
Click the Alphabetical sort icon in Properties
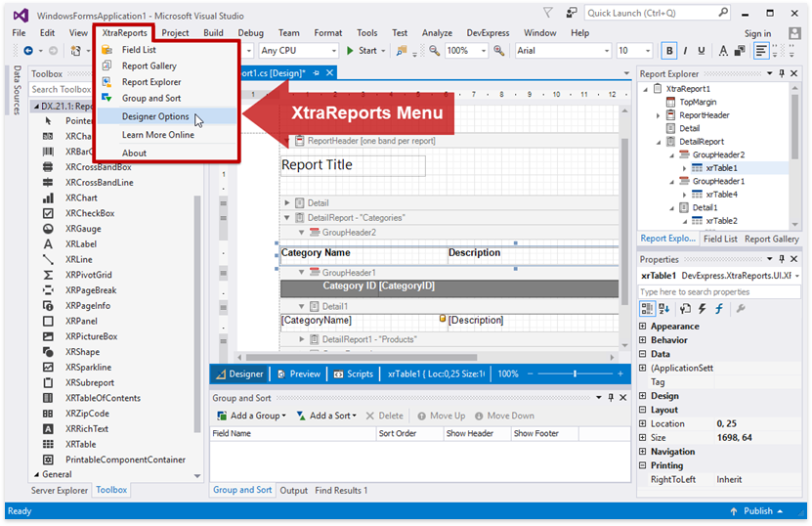click(663, 309)
